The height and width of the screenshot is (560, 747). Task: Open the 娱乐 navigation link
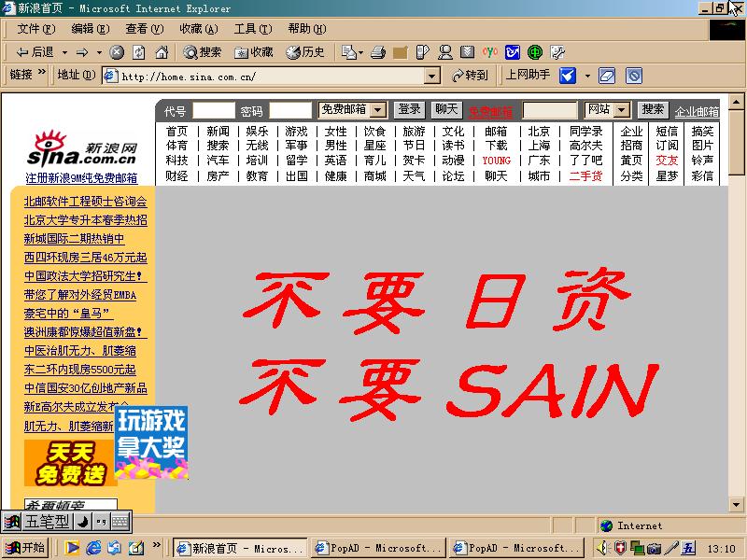tap(258, 131)
